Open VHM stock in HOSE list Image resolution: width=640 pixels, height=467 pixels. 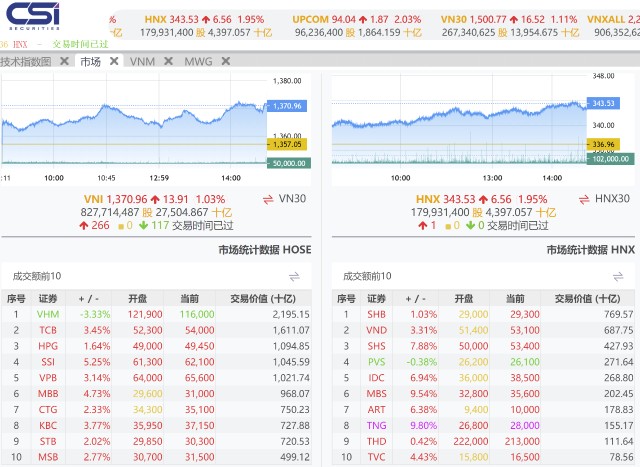(48, 314)
